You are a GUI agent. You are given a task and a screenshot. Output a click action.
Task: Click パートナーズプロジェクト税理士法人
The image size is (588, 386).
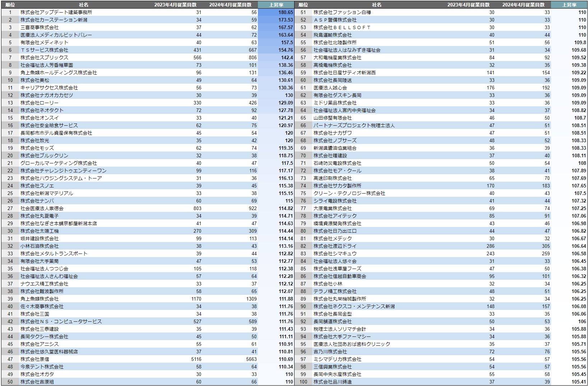click(354, 125)
